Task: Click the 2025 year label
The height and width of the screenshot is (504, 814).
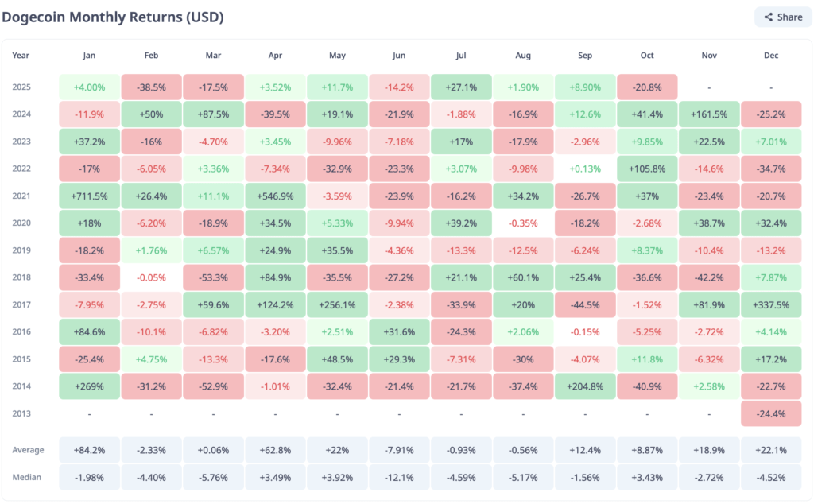Action: [21, 87]
